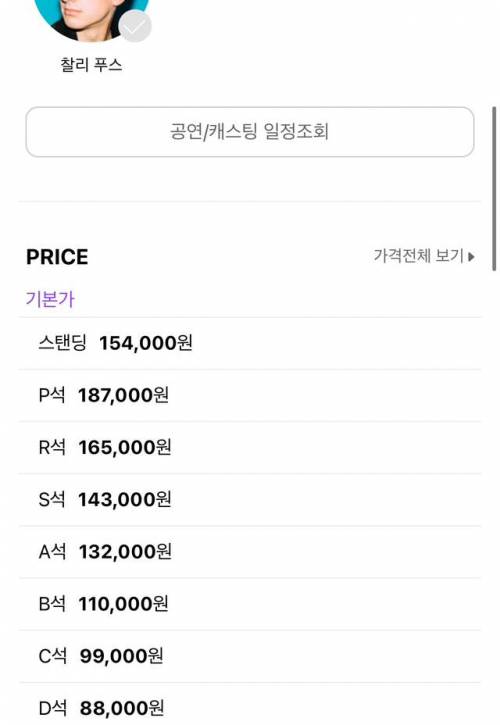Select the 스탠딩 154,000원 row
500x725 pixels.
click(250, 343)
